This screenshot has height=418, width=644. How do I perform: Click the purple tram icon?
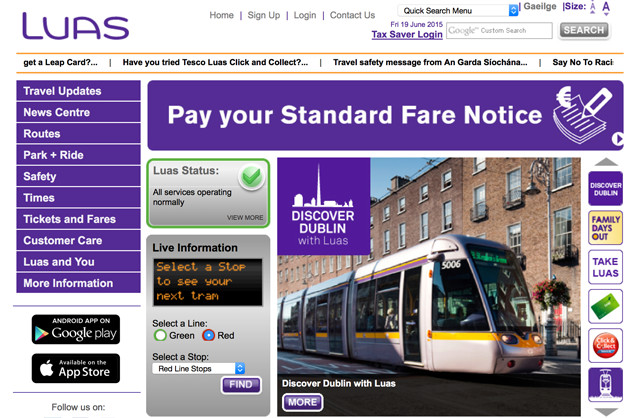pyautogui.click(x=605, y=385)
